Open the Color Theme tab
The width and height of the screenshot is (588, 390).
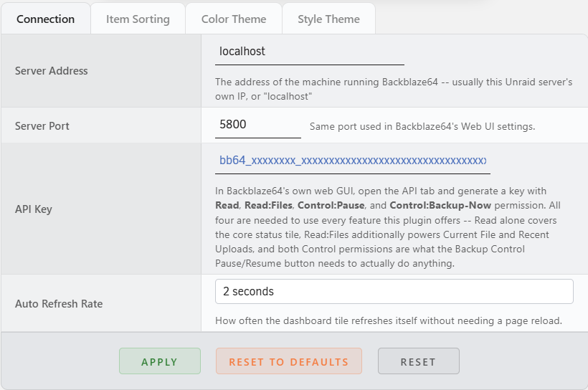[234, 19]
